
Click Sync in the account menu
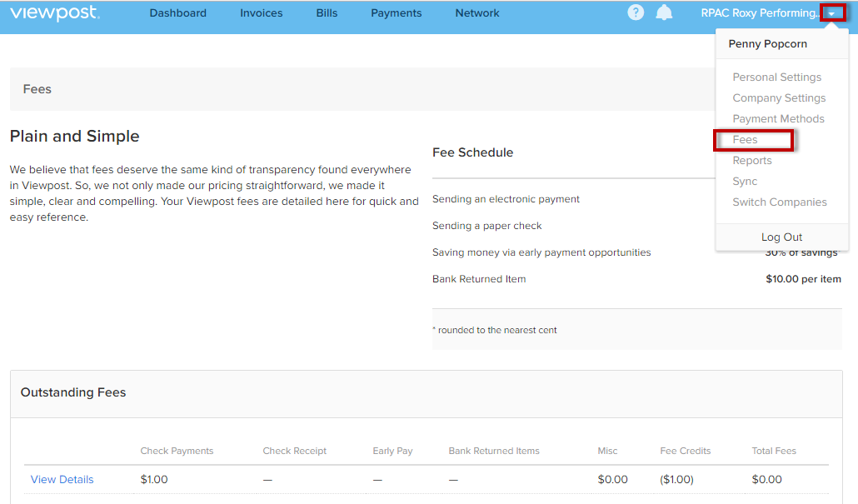tap(745, 181)
